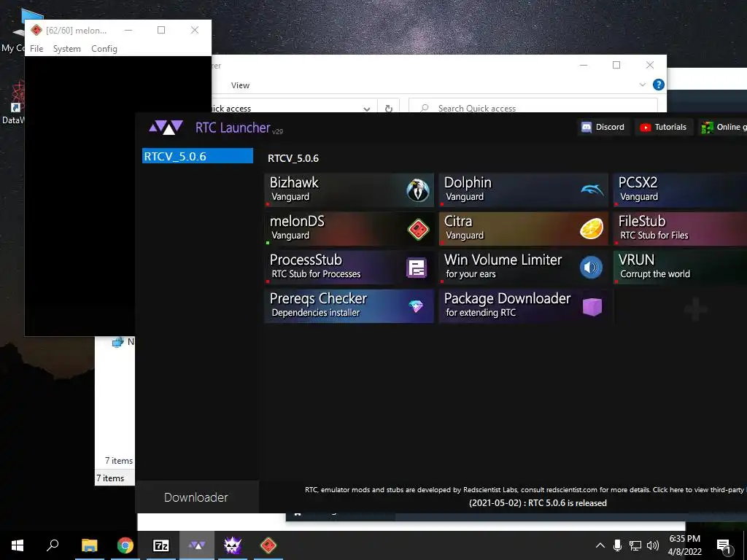This screenshot has width=747, height=560.
Task: Open the Tutorials YouTube button
Action: (664, 127)
